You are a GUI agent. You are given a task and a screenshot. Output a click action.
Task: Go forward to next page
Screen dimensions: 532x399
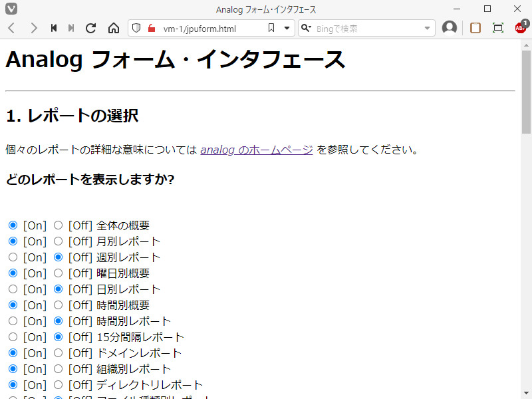[34, 28]
